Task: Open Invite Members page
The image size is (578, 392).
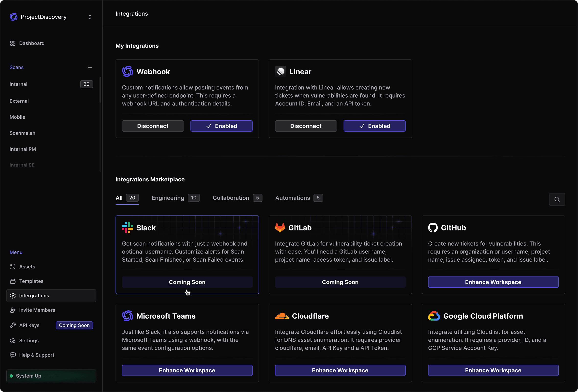Action: point(37,310)
